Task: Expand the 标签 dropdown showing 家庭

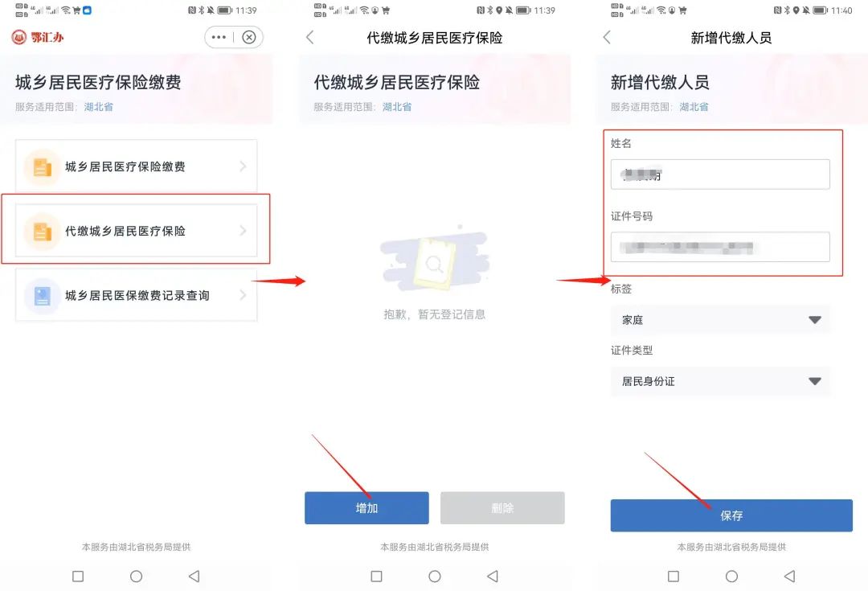Action: click(x=720, y=319)
